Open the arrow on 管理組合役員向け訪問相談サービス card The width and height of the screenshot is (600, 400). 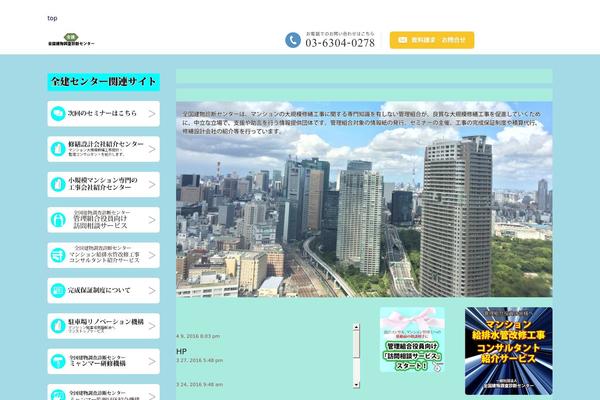coord(152,220)
